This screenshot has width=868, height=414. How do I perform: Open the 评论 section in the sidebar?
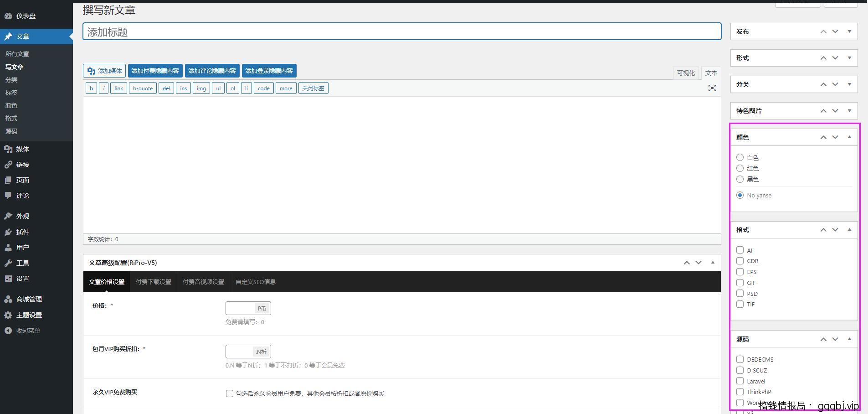point(22,196)
